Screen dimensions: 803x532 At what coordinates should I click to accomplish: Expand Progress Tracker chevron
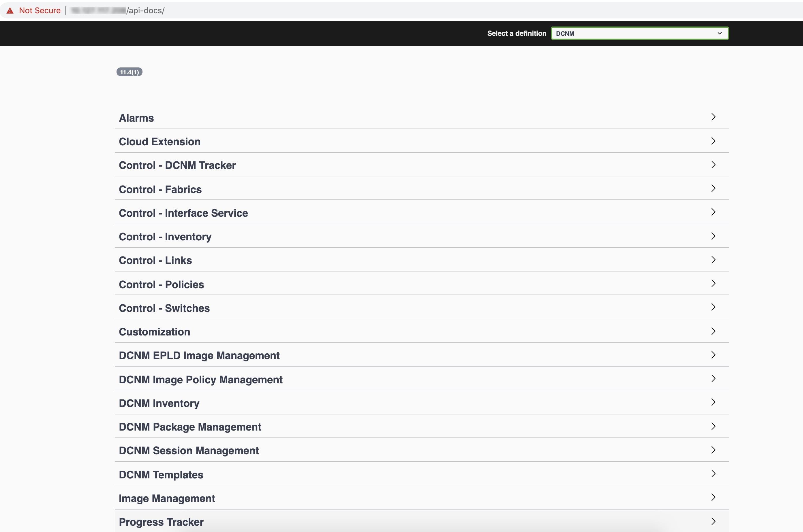click(713, 522)
